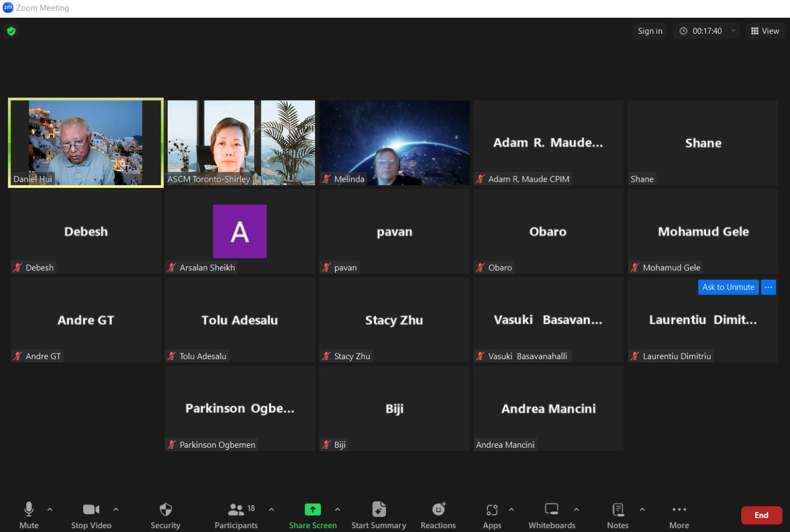Screen dimensions: 790x532
Task: Open the View layout menu
Action: point(765,31)
